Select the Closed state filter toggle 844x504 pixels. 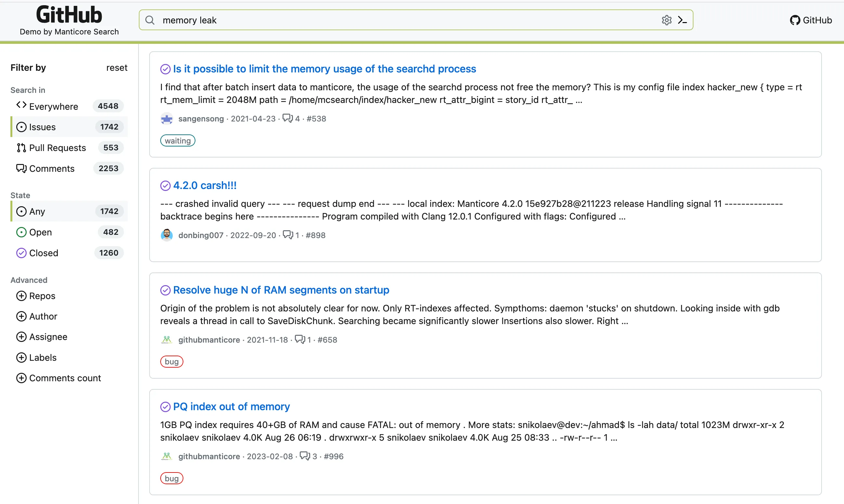pyautogui.click(x=44, y=253)
